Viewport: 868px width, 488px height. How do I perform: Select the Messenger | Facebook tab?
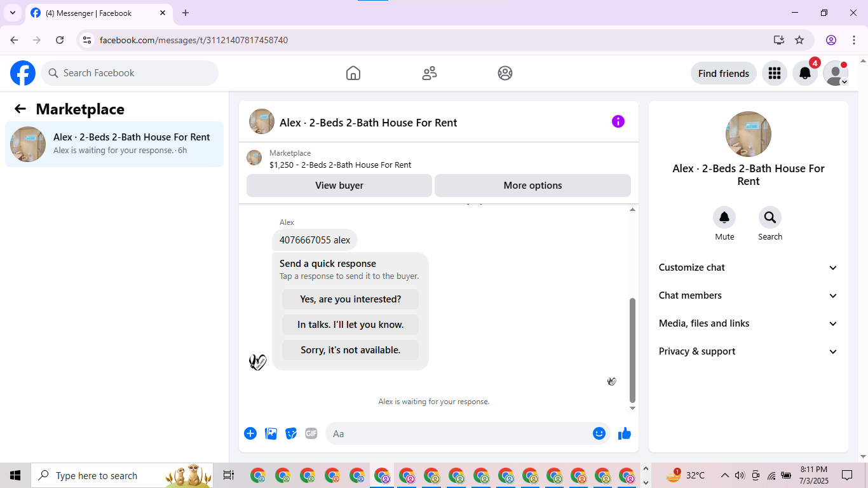click(x=98, y=13)
